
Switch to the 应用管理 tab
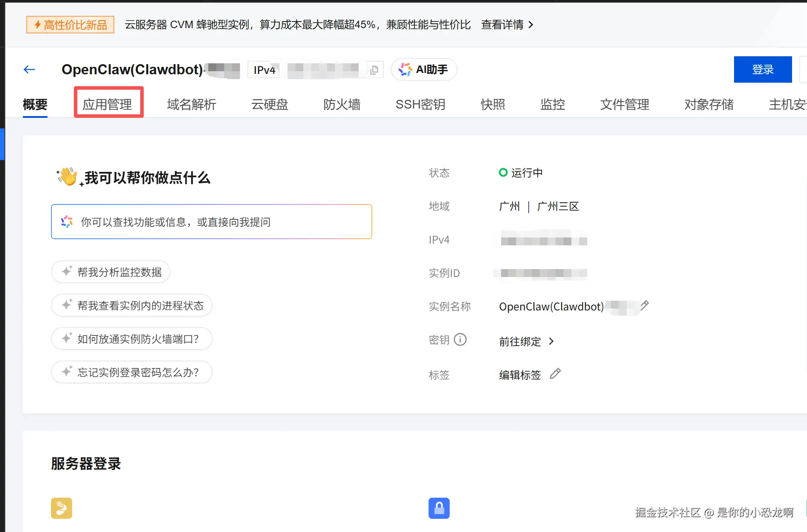107,104
